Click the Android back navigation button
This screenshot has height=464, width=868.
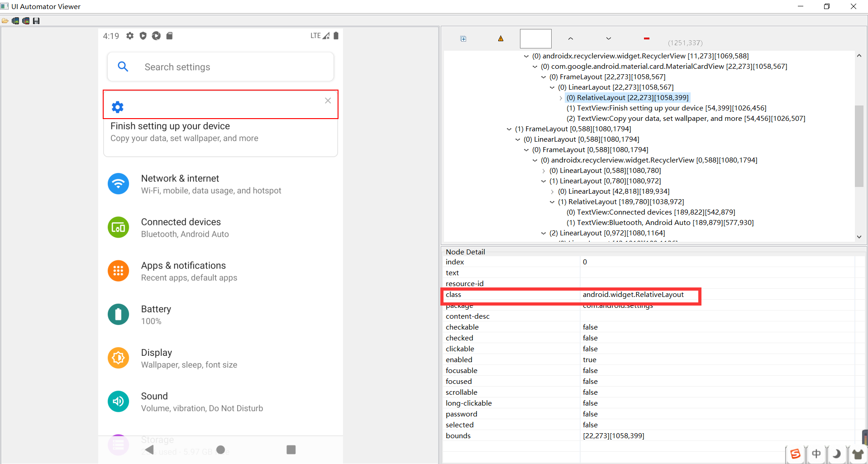(x=149, y=450)
